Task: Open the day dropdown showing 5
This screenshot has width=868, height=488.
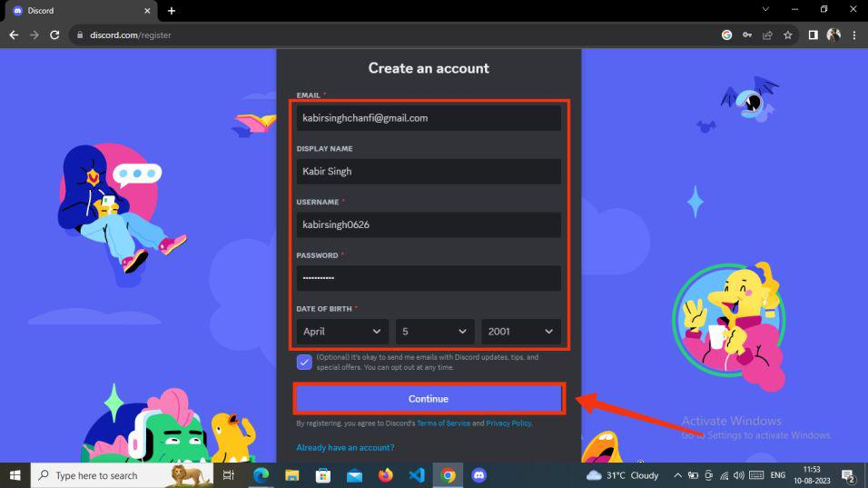Action: pyautogui.click(x=435, y=332)
